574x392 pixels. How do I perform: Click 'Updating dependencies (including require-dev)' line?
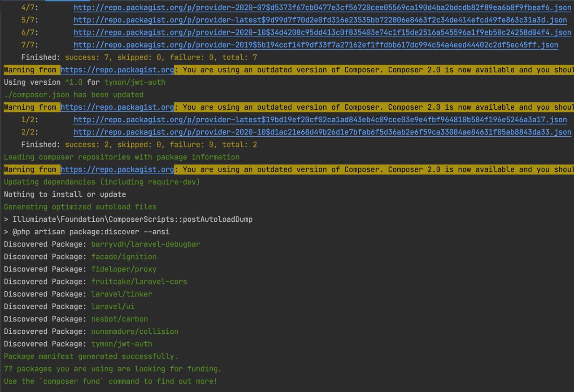(x=102, y=182)
